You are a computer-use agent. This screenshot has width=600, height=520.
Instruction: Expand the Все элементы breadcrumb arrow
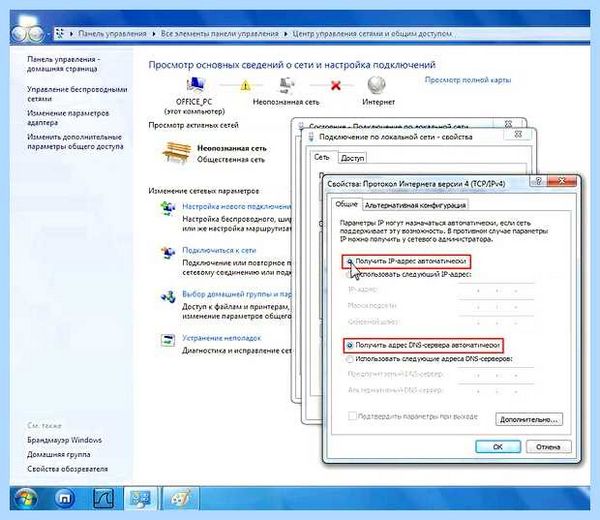(x=154, y=34)
